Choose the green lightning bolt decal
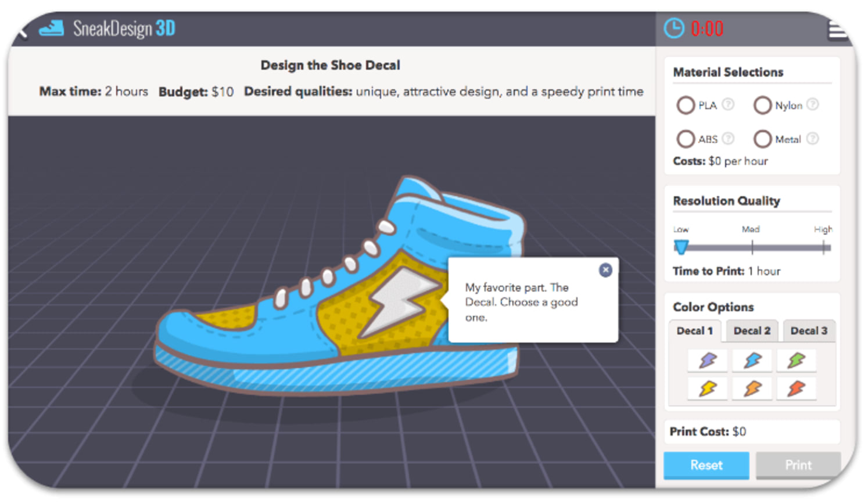The width and height of the screenshot is (868, 504). [x=797, y=361]
